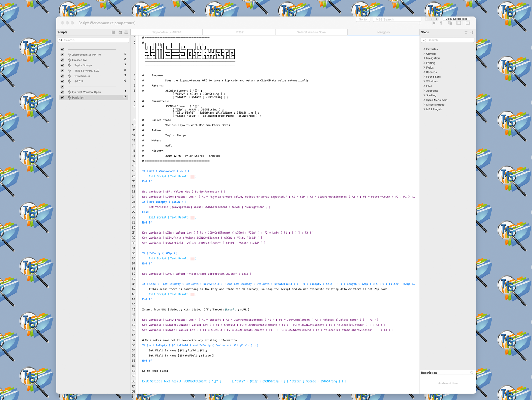Image resolution: width=532 pixels, height=400 pixels.
Task: Expand the Navigation steps category
Action: [424, 58]
